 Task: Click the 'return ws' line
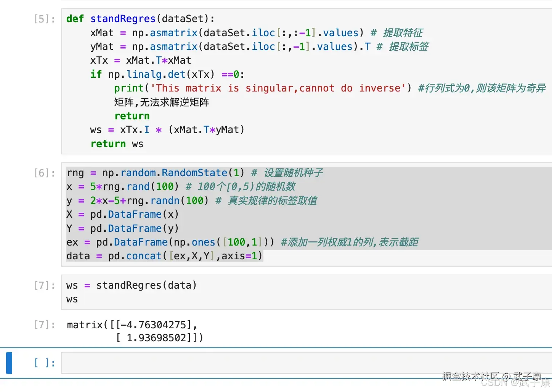pos(117,144)
